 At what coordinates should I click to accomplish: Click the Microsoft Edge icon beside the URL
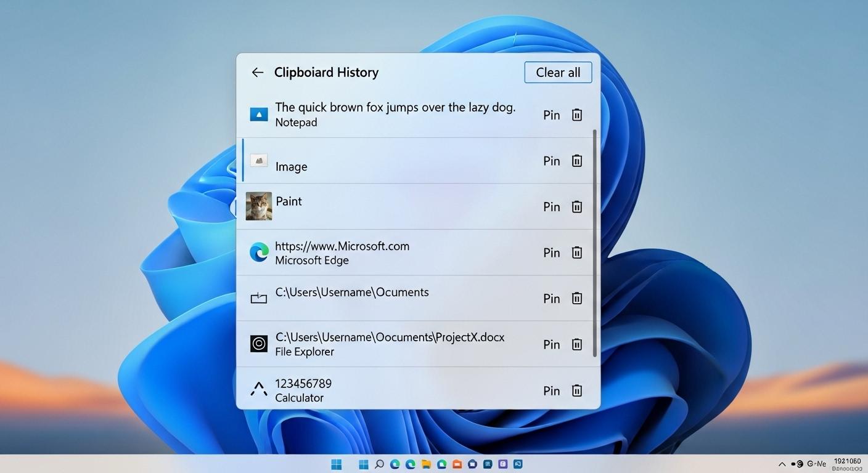pos(258,253)
